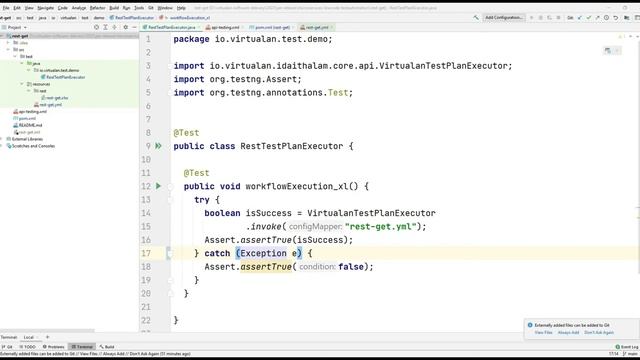The width and height of the screenshot is (640, 360).
Task: Open the Refactor menu
Action: tap(97, 8)
